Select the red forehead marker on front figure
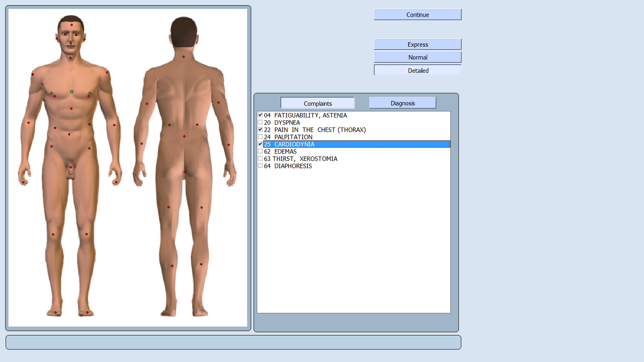 click(x=71, y=25)
